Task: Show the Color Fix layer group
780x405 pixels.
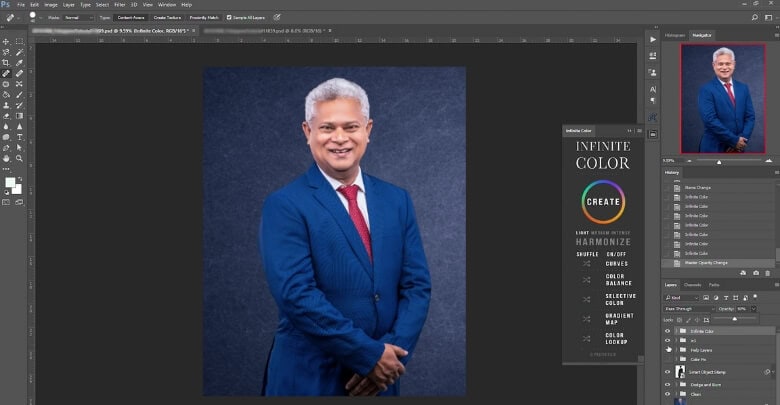Action: tap(668, 359)
